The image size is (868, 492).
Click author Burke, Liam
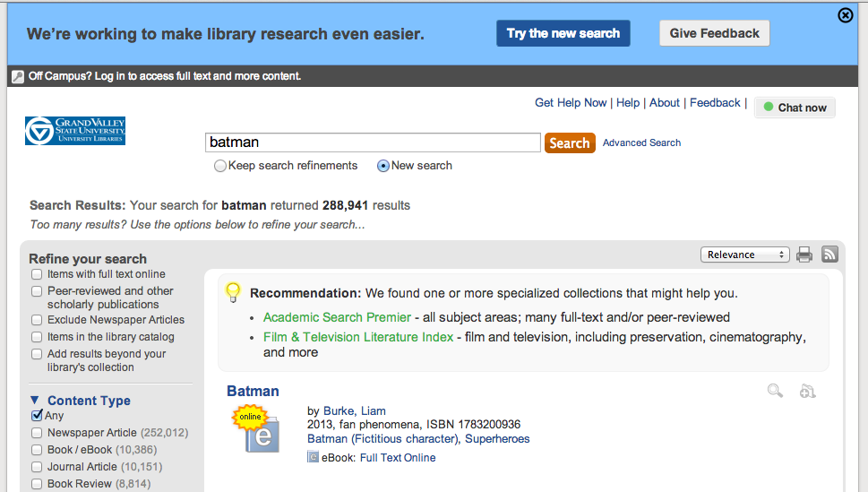pyautogui.click(x=355, y=411)
